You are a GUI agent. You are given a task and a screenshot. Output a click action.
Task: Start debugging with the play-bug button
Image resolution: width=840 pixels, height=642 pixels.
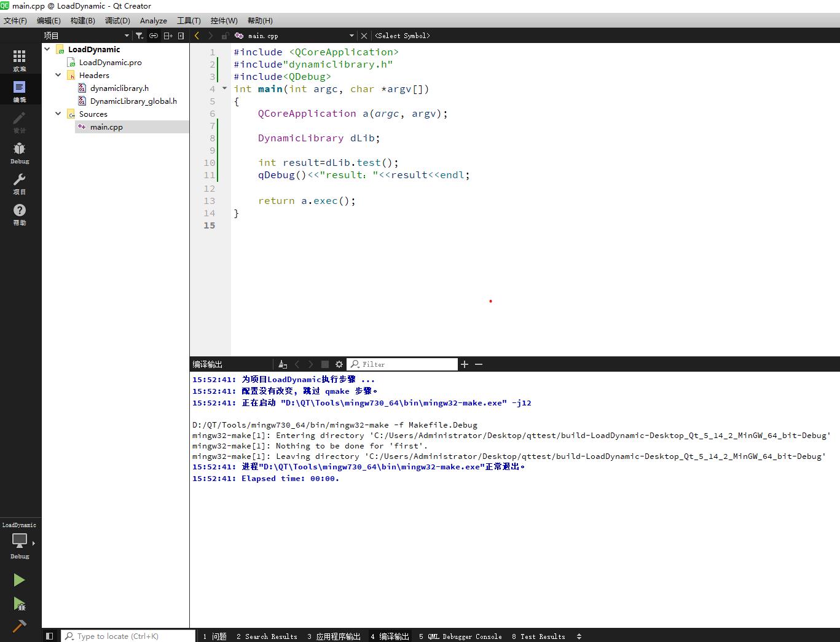(x=20, y=604)
